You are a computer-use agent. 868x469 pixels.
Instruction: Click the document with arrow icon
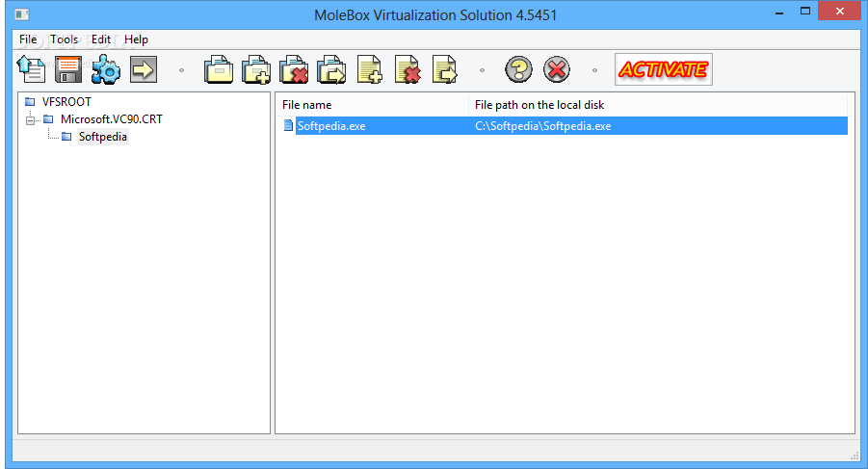point(444,69)
